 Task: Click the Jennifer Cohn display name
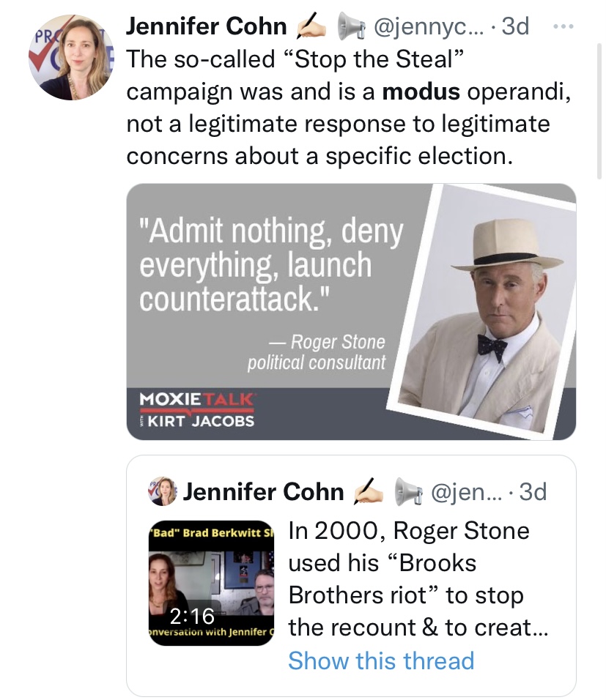[206, 26]
